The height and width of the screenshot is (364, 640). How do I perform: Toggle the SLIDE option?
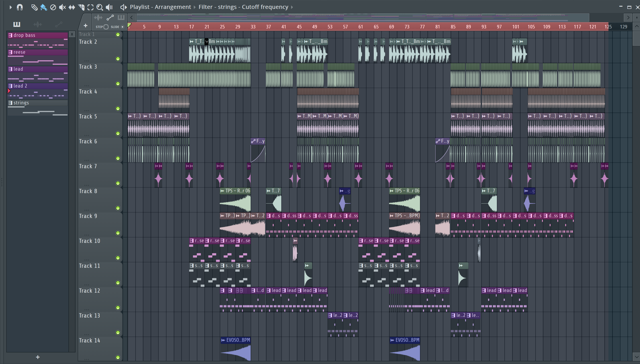(122, 27)
